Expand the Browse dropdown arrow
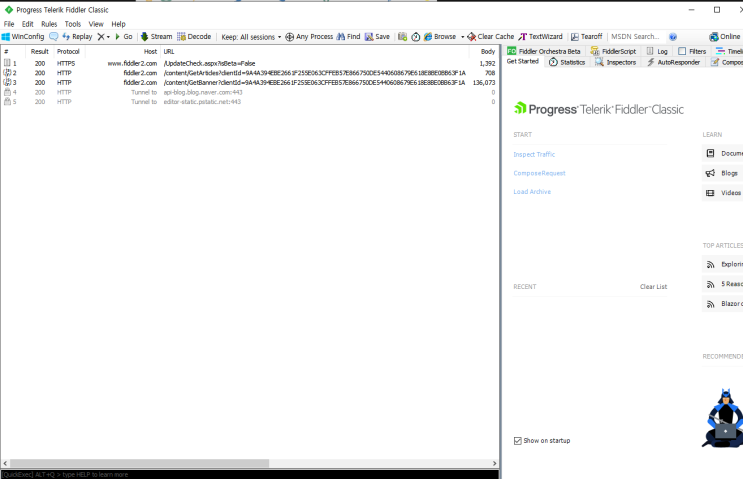Viewport: 743px width, 479px height. coord(462,36)
